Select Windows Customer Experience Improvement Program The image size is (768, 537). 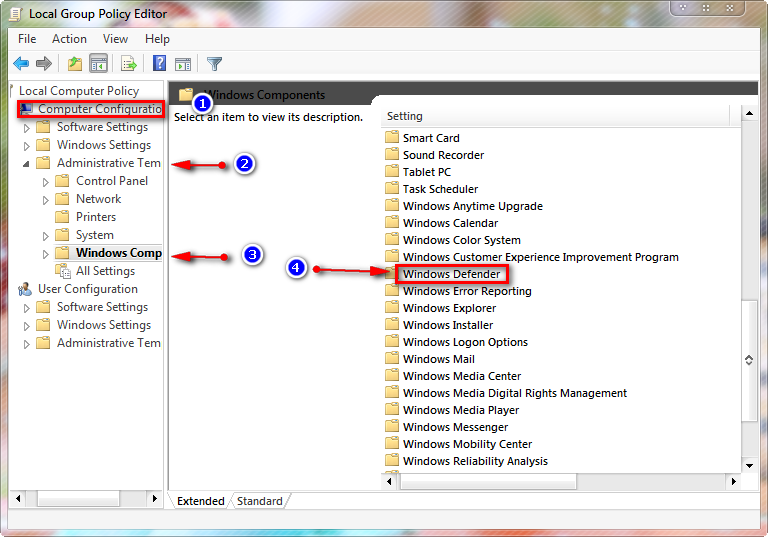point(540,257)
